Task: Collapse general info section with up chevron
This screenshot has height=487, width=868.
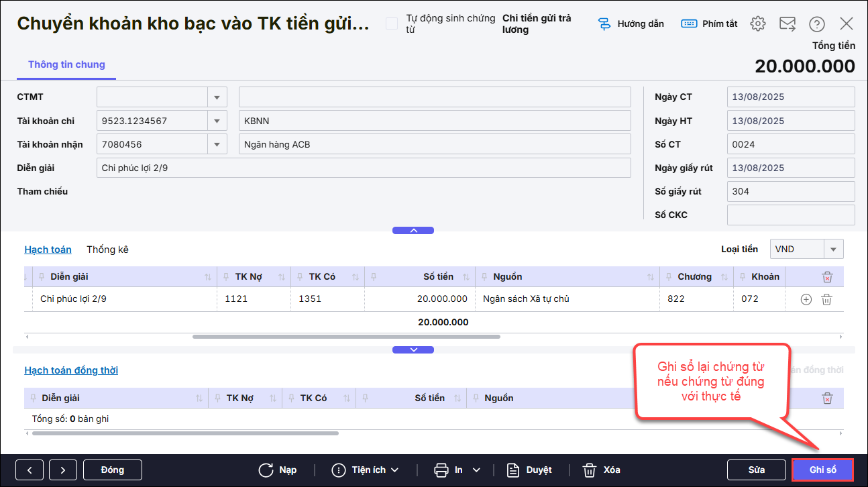Action: point(413,230)
